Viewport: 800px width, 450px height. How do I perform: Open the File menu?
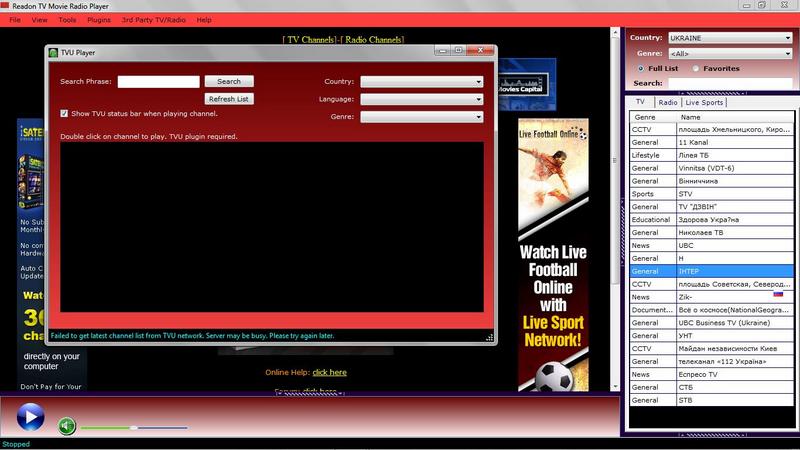15,20
